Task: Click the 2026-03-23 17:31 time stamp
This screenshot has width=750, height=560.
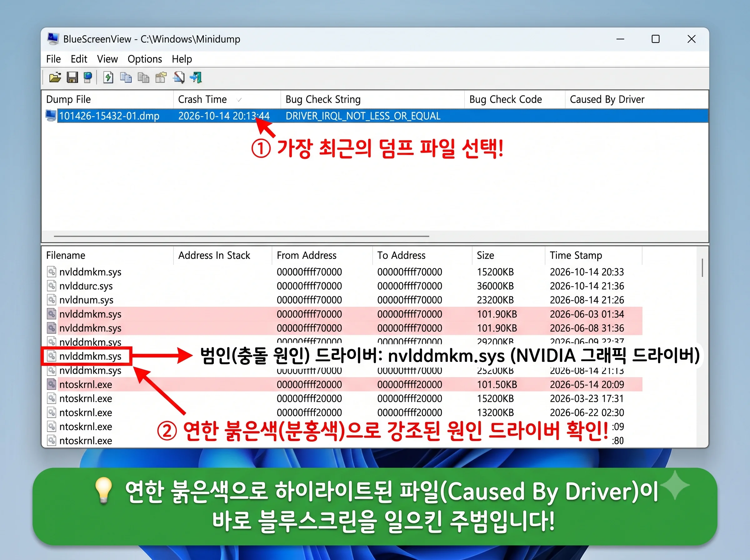Action: coord(587,398)
